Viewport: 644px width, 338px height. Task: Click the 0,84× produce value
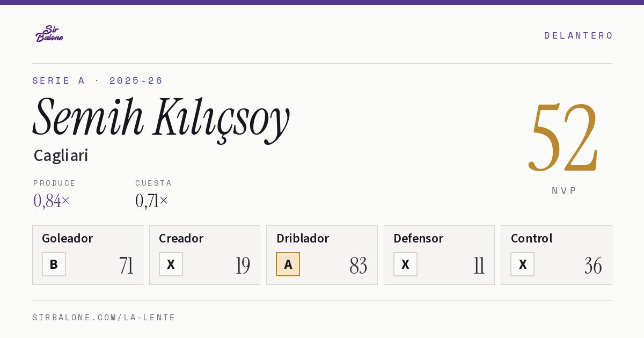pyautogui.click(x=52, y=201)
